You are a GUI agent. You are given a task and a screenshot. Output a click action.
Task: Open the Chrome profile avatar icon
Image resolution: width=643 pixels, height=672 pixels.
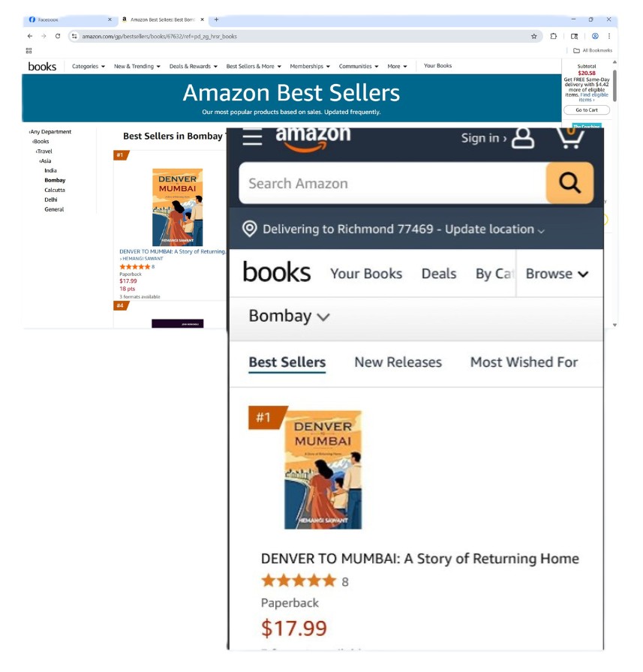595,37
